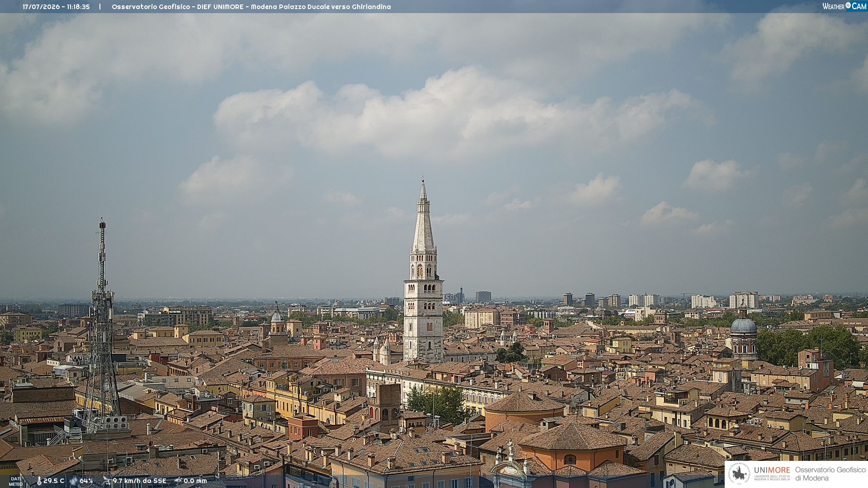Click the water drops humidity icon

(x=74, y=481)
